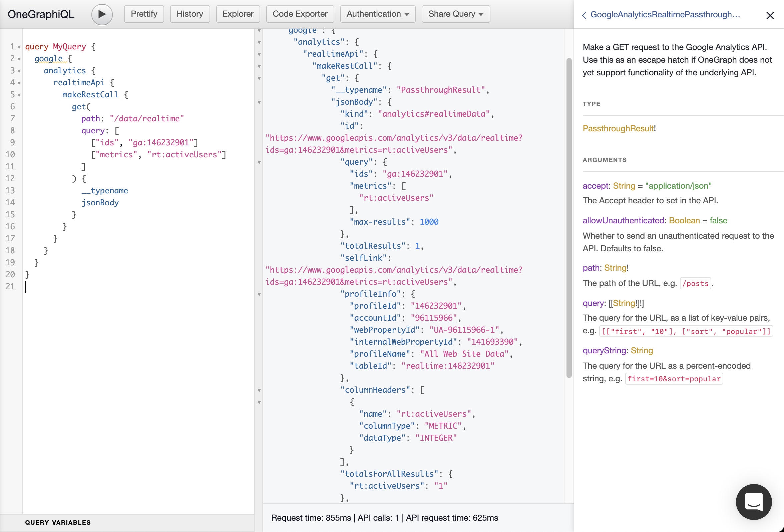
Task: Click the /posts example code snippet
Action: [695, 283]
